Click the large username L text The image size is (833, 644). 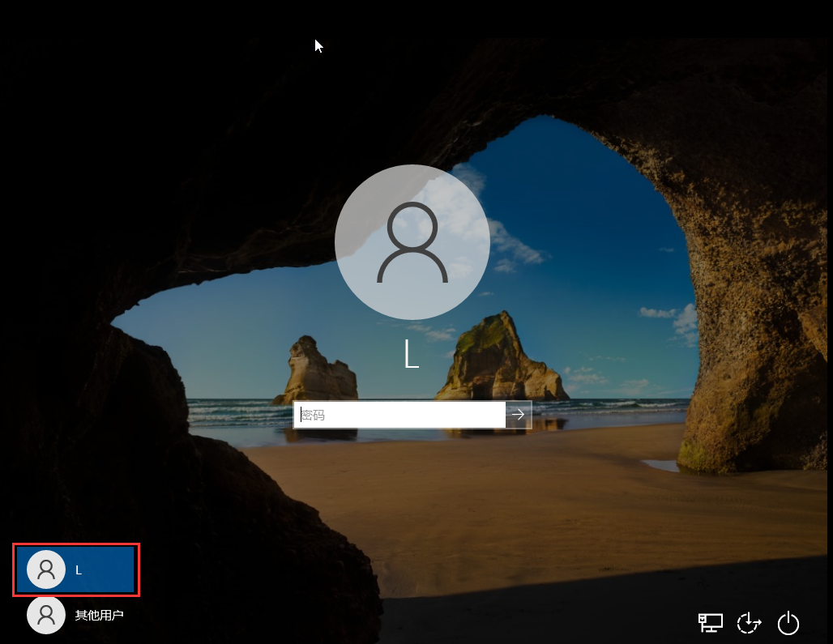[x=412, y=354]
